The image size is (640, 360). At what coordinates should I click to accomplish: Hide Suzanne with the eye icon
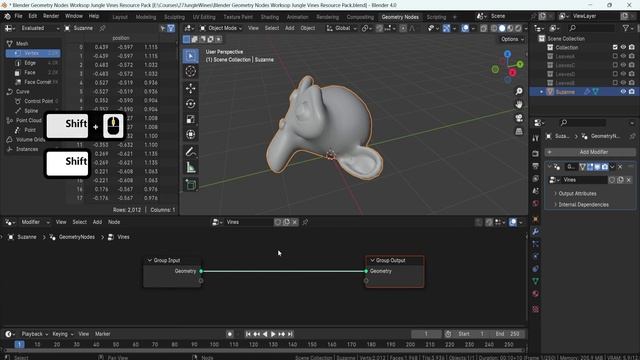[623, 92]
